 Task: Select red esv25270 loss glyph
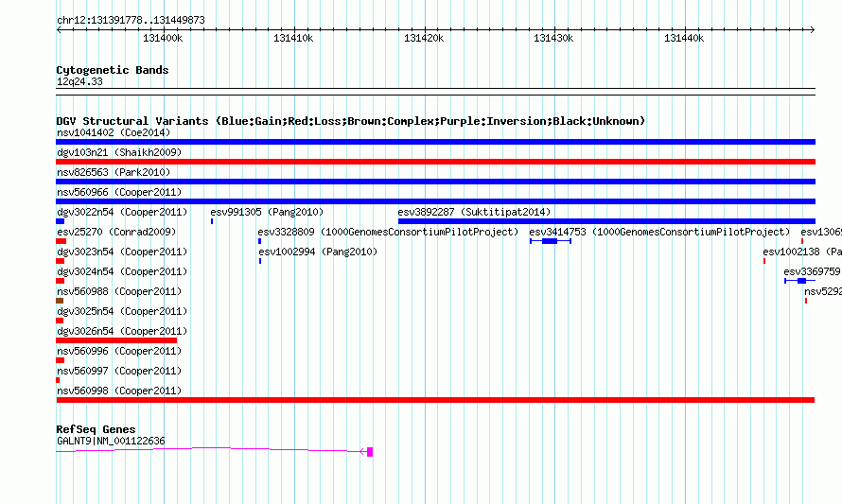61,241
